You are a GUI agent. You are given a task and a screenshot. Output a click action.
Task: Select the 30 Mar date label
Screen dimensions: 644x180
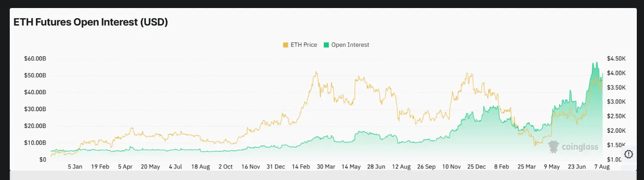tap(326, 167)
